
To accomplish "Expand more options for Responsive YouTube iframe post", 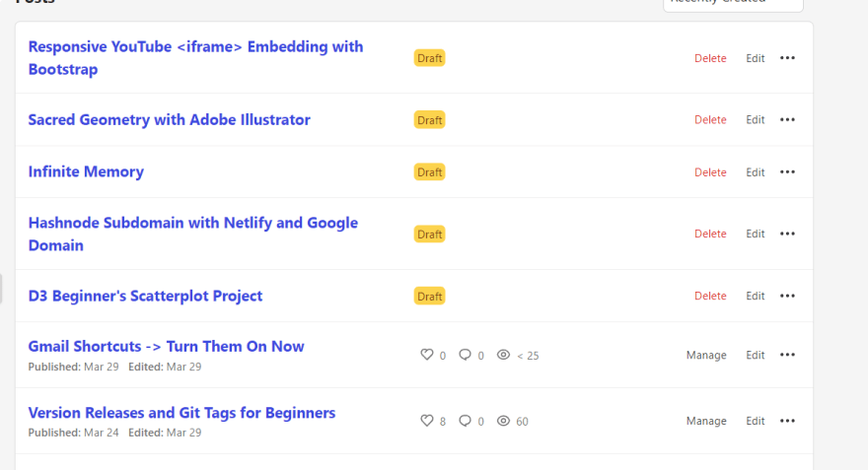I will click(x=787, y=57).
